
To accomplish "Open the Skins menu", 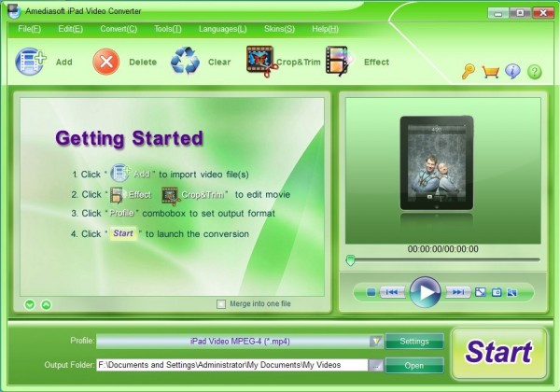I will point(279,29).
